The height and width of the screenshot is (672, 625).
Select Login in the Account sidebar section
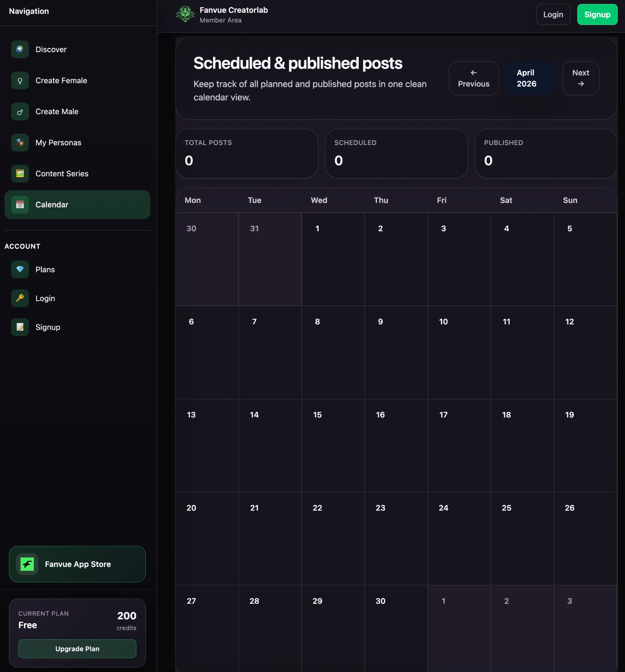click(77, 298)
